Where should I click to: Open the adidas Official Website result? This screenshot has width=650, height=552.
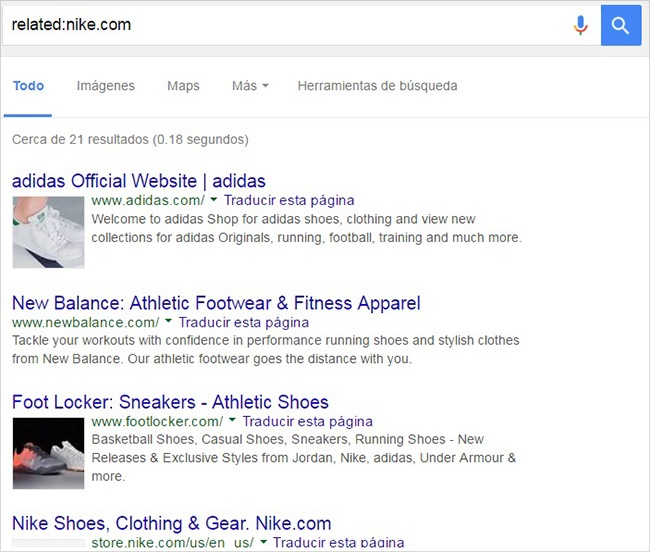click(139, 181)
